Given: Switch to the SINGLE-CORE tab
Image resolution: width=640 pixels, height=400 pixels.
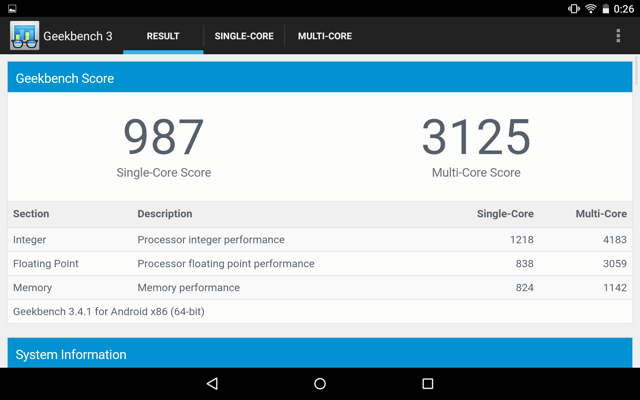Looking at the screenshot, I should click(244, 36).
